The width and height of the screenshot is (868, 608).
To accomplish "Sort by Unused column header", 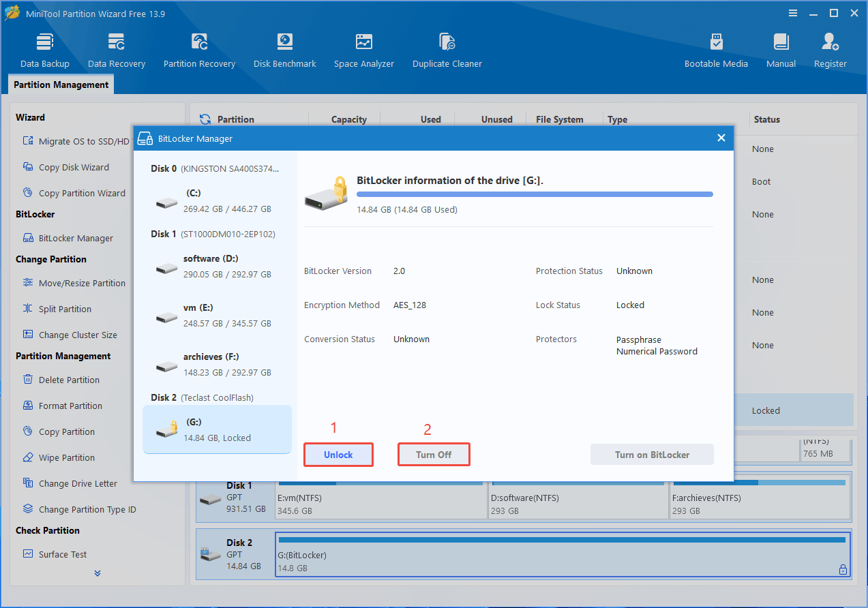I will tap(497, 119).
